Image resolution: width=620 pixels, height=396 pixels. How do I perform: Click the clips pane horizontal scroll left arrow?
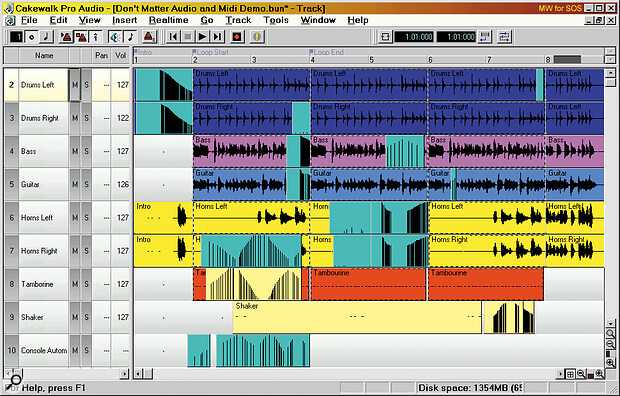138,374
